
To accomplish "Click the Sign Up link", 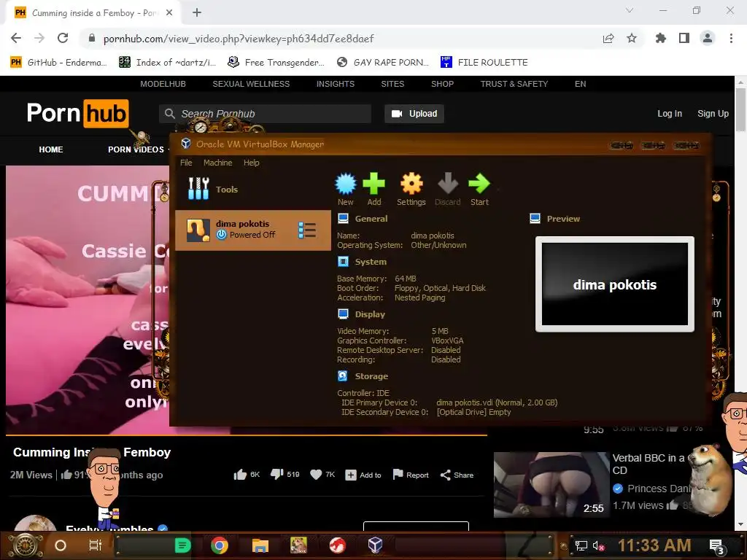I will tap(713, 114).
